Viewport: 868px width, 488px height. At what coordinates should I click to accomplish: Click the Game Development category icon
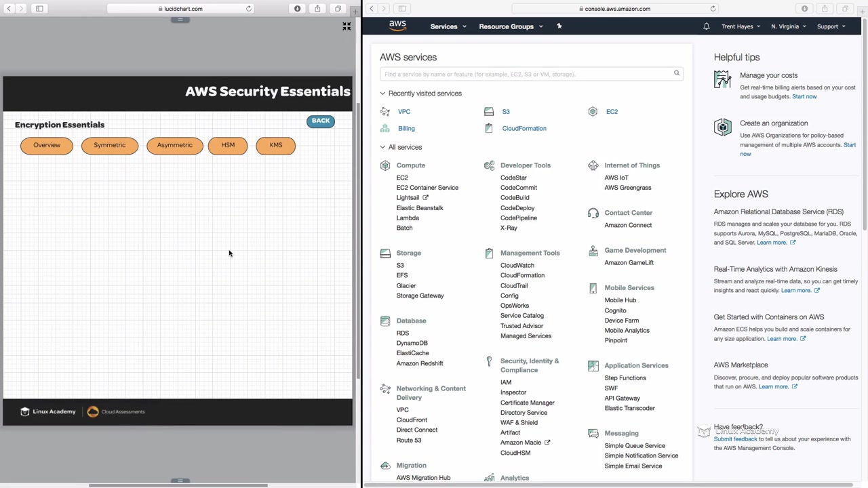(x=593, y=250)
